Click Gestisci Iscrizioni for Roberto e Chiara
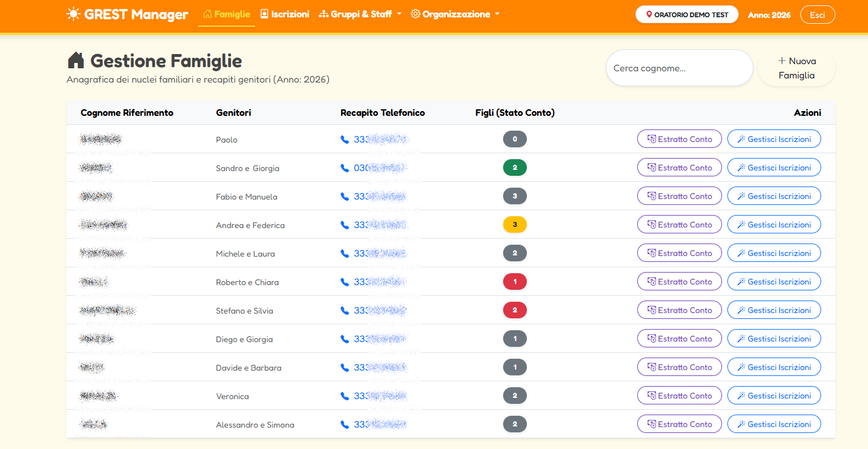 (x=774, y=282)
